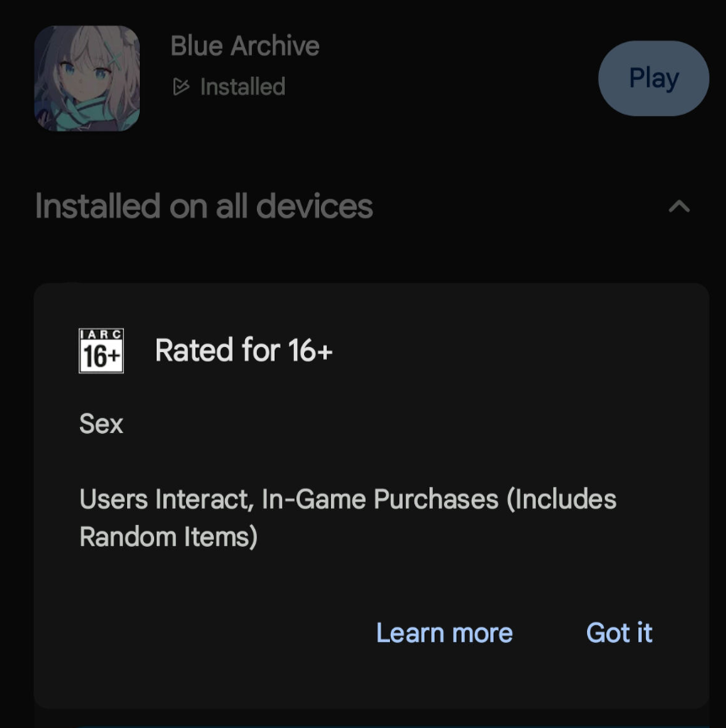
Task: Open the Blue Archive app icon
Action: 87,78
